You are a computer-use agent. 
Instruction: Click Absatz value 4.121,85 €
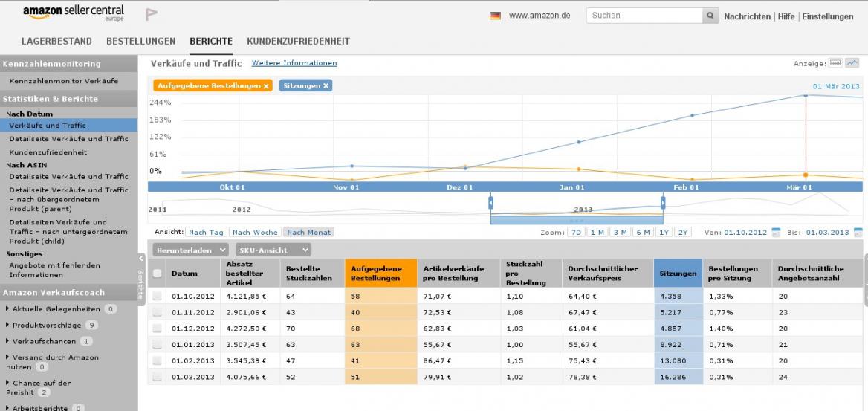coord(246,297)
